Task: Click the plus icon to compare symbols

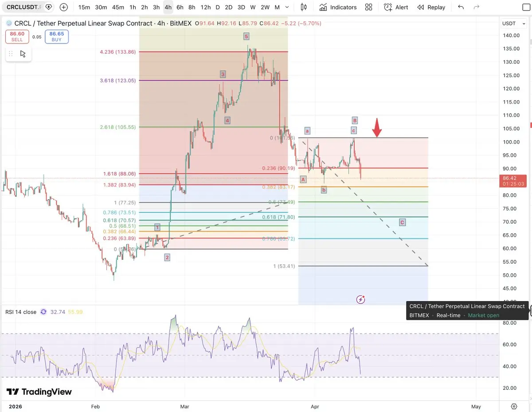Action: tap(64, 7)
